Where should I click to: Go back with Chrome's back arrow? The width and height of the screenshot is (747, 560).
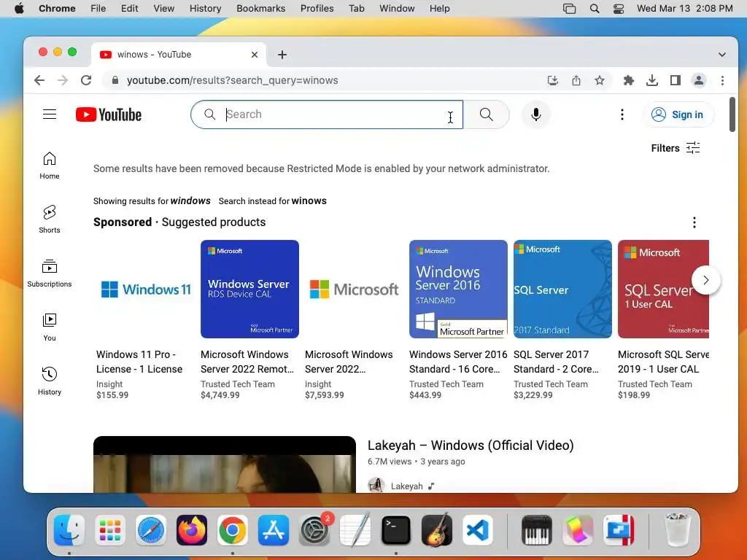[x=39, y=80]
